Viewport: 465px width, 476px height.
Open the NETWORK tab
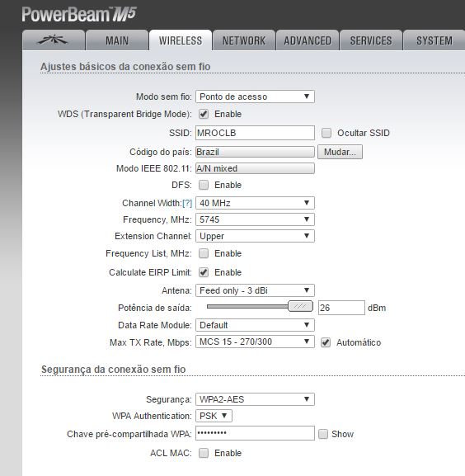click(x=244, y=40)
